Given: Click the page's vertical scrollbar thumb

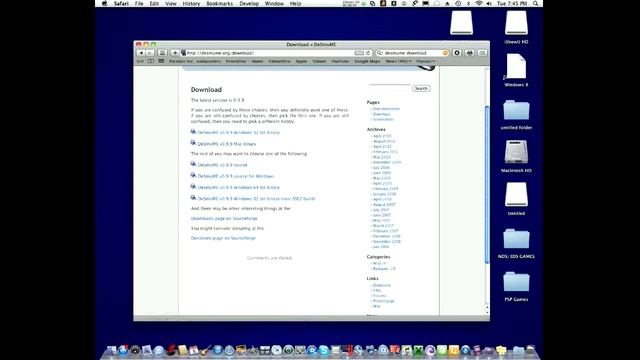Looking at the screenshot, I should coord(487,184).
